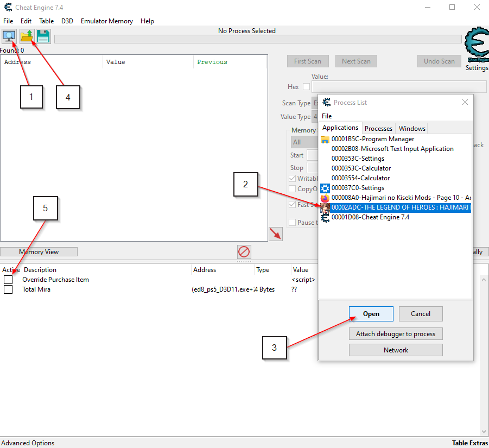Select THE LEGEND OF HEROES : HAJIMARI process

click(396, 207)
